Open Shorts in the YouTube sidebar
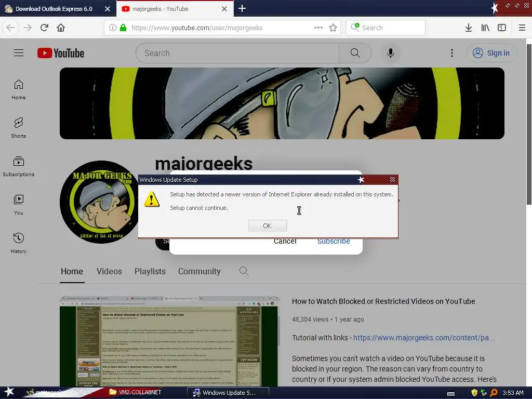This screenshot has height=399, width=532. (x=18, y=128)
